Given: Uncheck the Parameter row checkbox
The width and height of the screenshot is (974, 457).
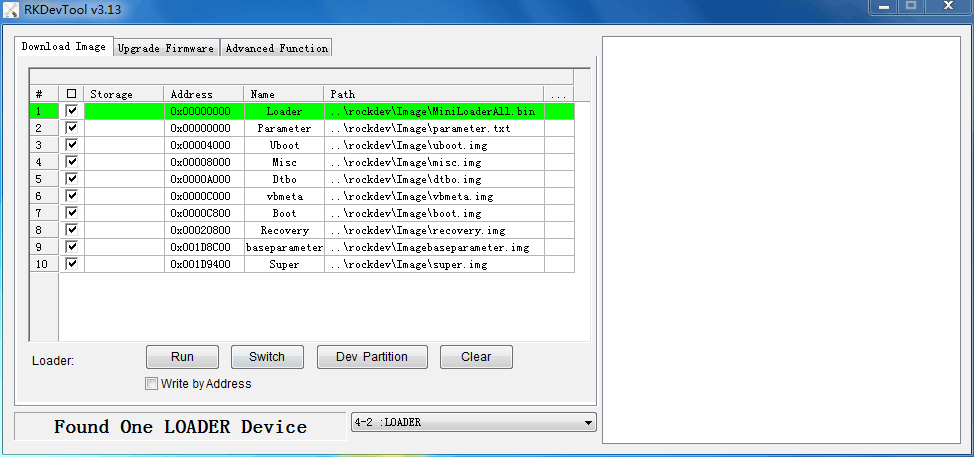Looking at the screenshot, I should [71, 128].
